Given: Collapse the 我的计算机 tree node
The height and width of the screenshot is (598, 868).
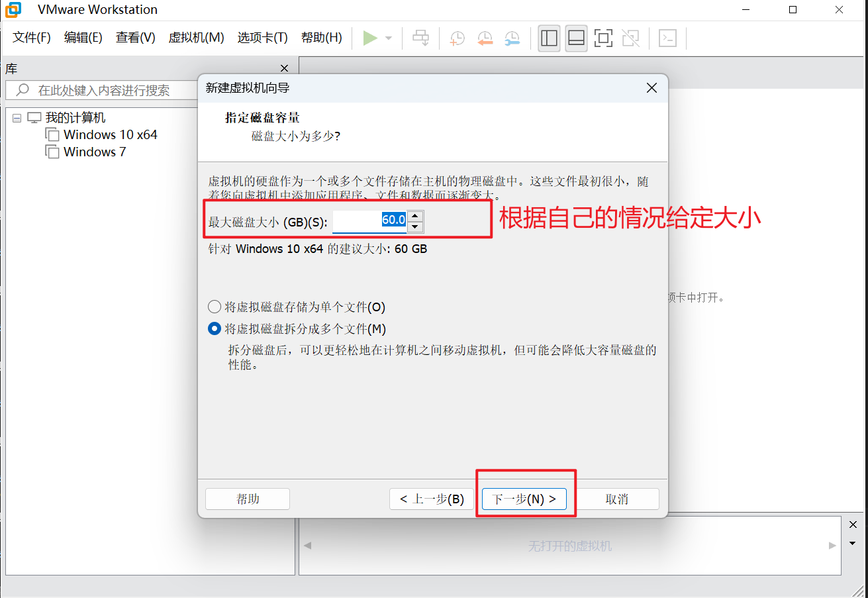Looking at the screenshot, I should click(x=17, y=118).
